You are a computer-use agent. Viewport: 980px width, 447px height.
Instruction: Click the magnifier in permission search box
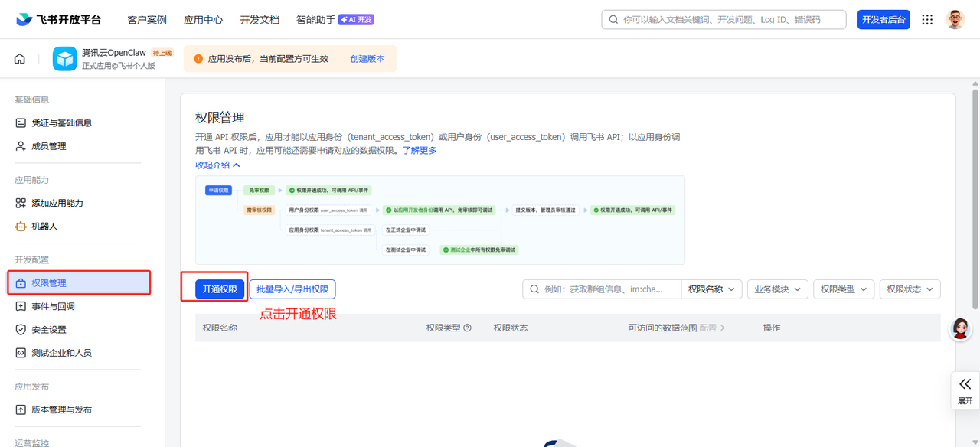click(534, 289)
